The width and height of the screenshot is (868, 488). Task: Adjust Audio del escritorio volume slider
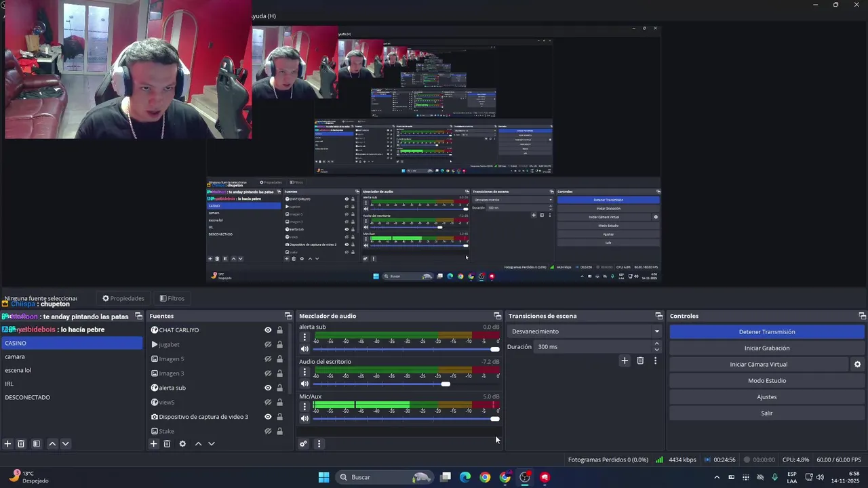point(406,384)
